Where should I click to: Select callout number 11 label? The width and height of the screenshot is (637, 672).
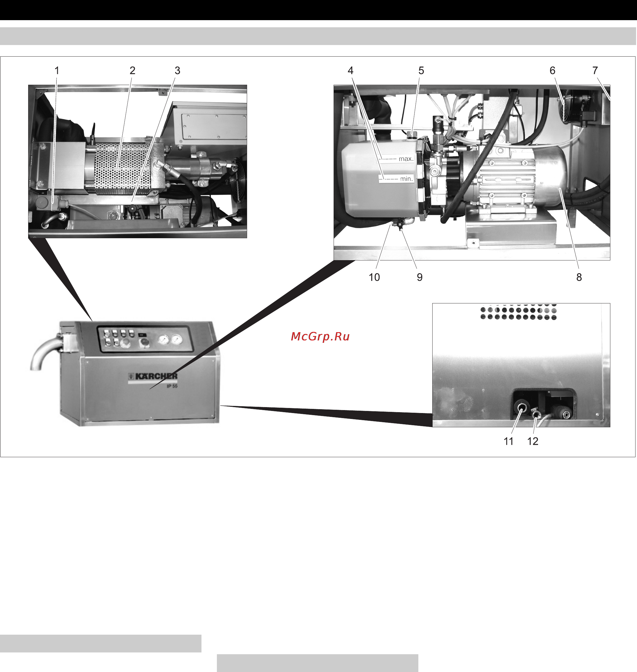(x=508, y=441)
